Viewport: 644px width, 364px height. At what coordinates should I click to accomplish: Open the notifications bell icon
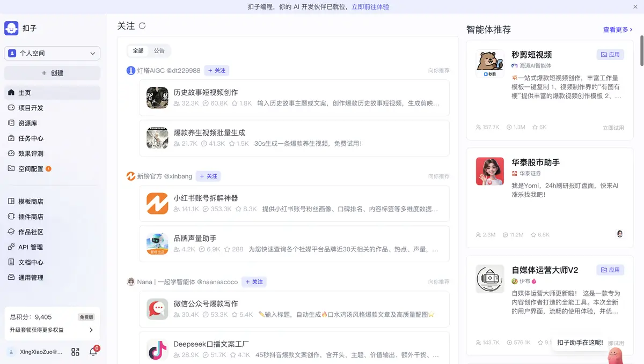(x=93, y=352)
